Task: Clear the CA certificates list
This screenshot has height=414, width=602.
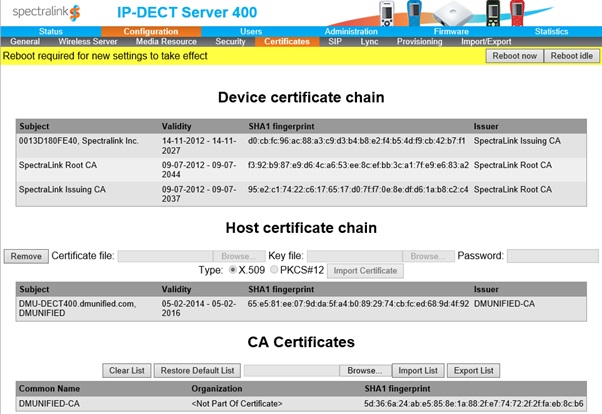Action: 127,370
